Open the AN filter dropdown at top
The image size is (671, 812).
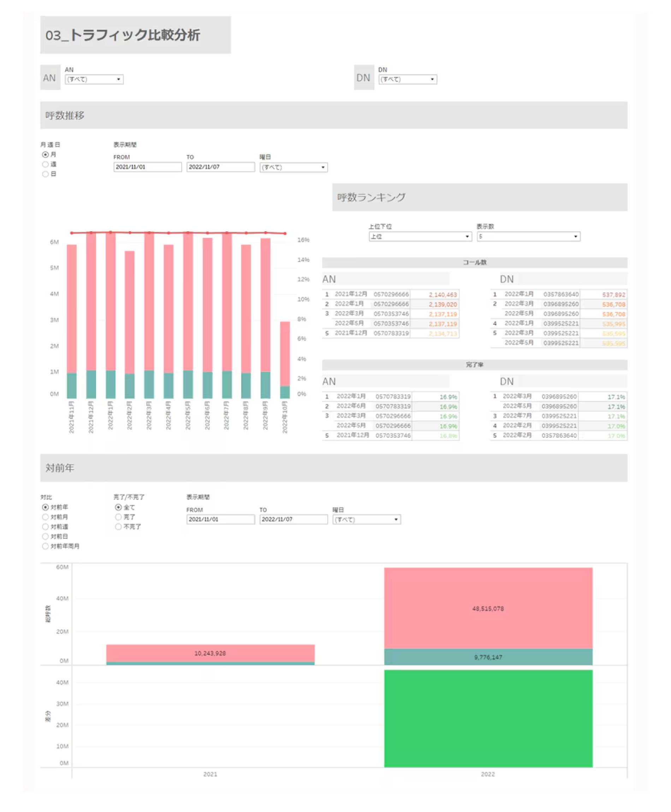click(x=94, y=79)
